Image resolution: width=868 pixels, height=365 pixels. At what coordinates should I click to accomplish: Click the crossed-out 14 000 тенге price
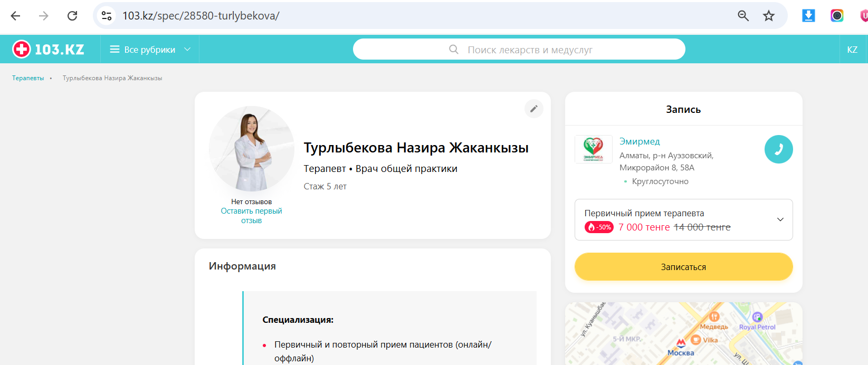pyautogui.click(x=702, y=227)
